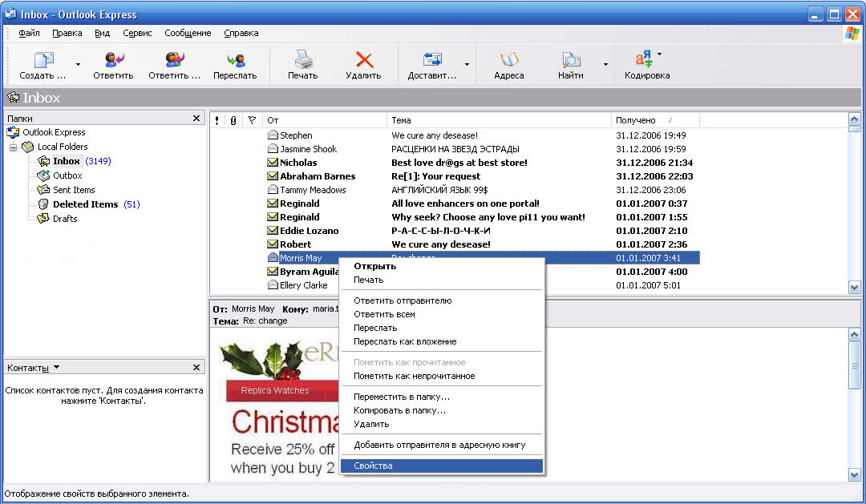This screenshot has width=866, height=504.
Task: Select the Deleted Items folder
Action: (85, 204)
